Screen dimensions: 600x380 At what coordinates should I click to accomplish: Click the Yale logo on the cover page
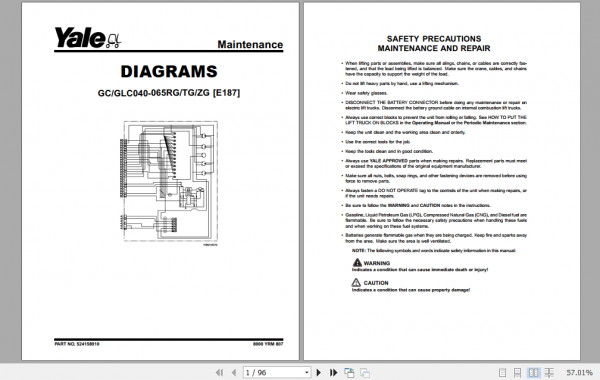(88, 38)
